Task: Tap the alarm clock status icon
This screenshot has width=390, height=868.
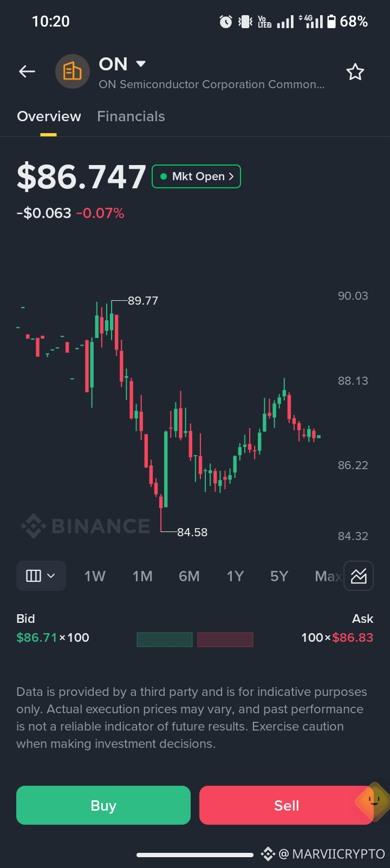Action: (x=226, y=22)
